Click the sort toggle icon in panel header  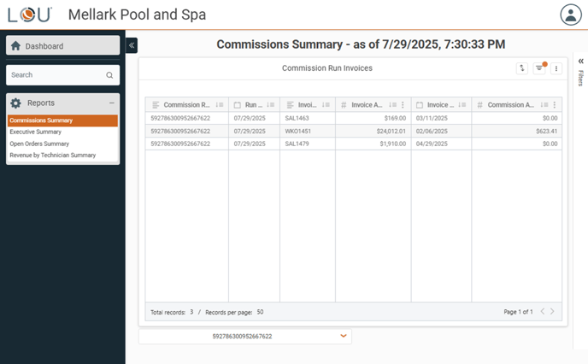[x=522, y=68]
